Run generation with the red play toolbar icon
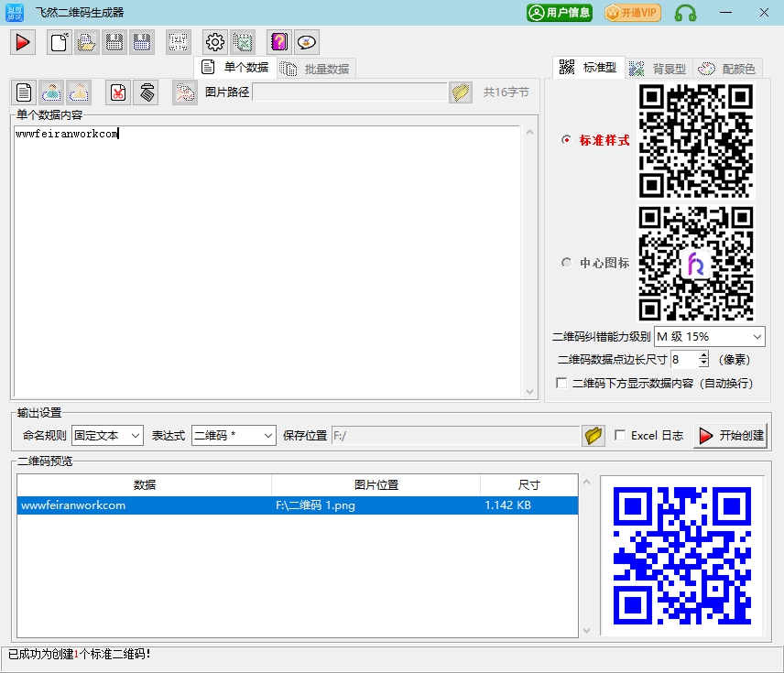This screenshot has width=784, height=673. [23, 42]
